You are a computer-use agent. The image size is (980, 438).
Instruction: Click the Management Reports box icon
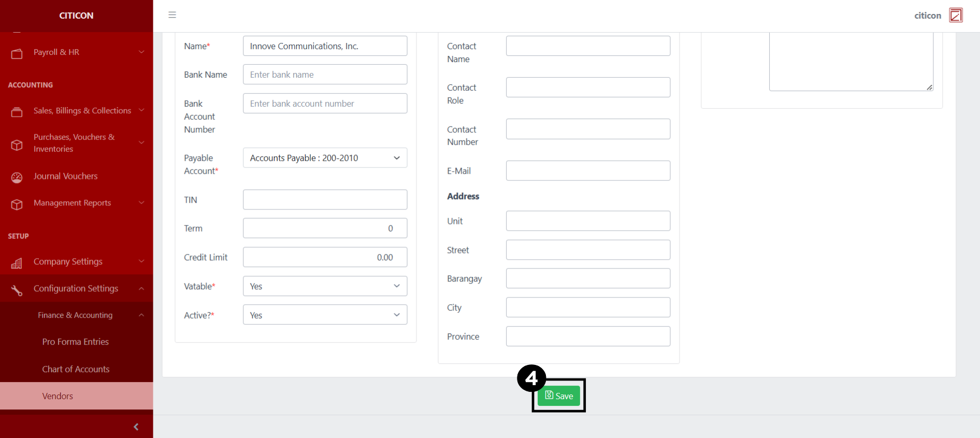click(x=17, y=205)
